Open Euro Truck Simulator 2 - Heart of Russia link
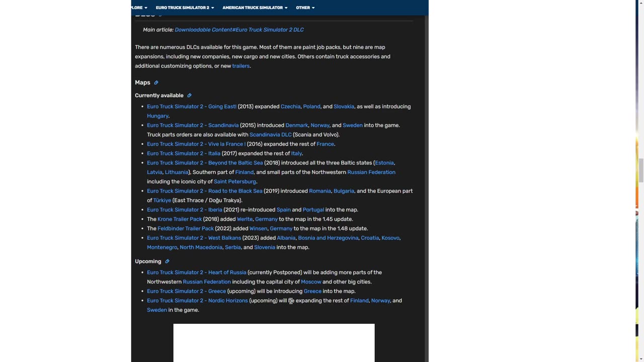Screen dimensions: 644x362 coord(197,273)
